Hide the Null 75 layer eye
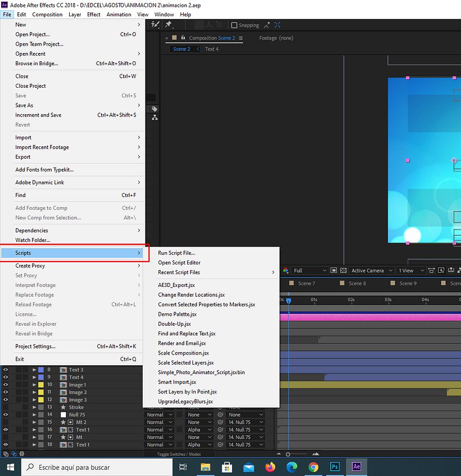This screenshot has height=476, width=461. point(6,414)
